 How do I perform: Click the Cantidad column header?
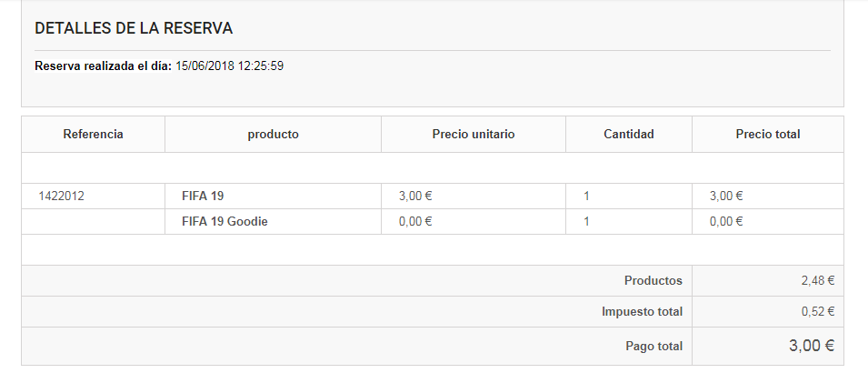point(628,135)
